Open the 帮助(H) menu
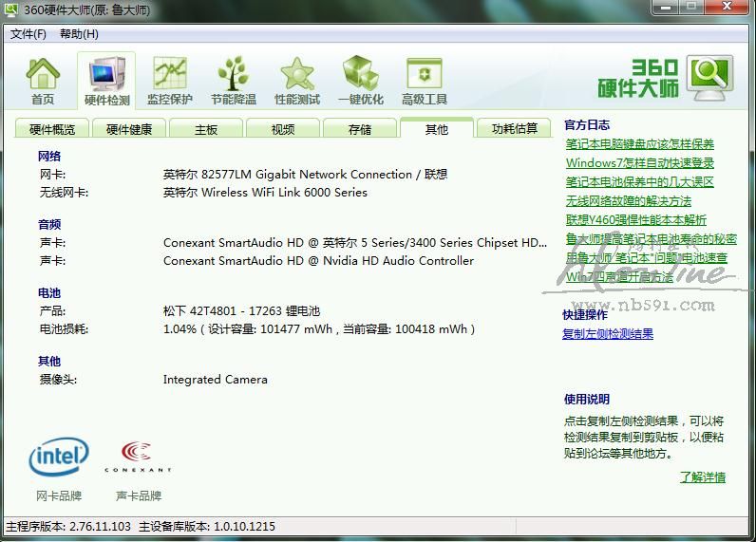This screenshot has width=756, height=542. (79, 34)
